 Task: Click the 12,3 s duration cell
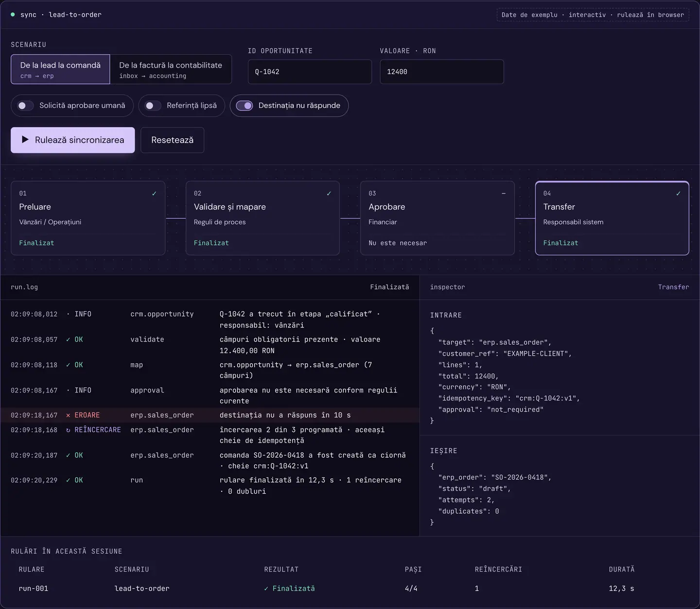pos(621,589)
